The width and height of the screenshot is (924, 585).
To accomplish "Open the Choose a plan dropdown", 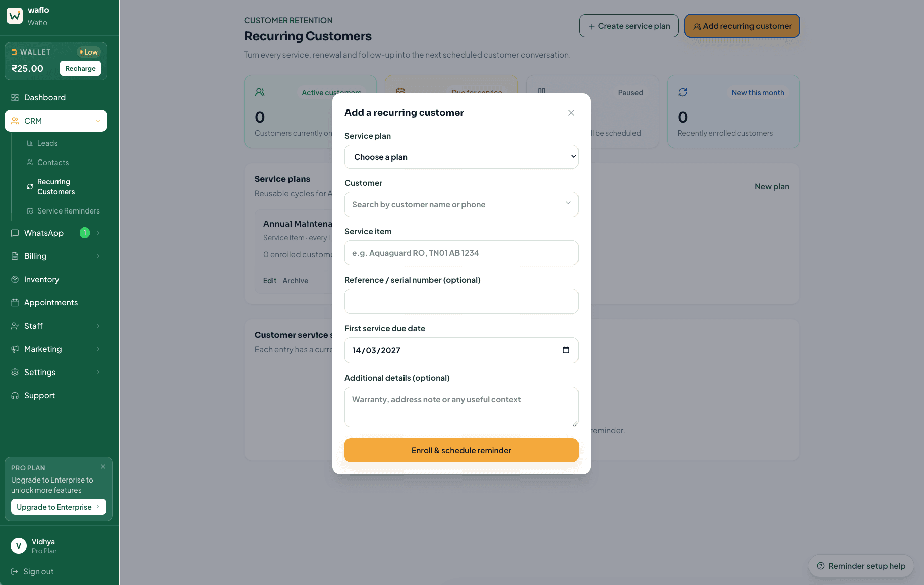I will pyautogui.click(x=461, y=157).
